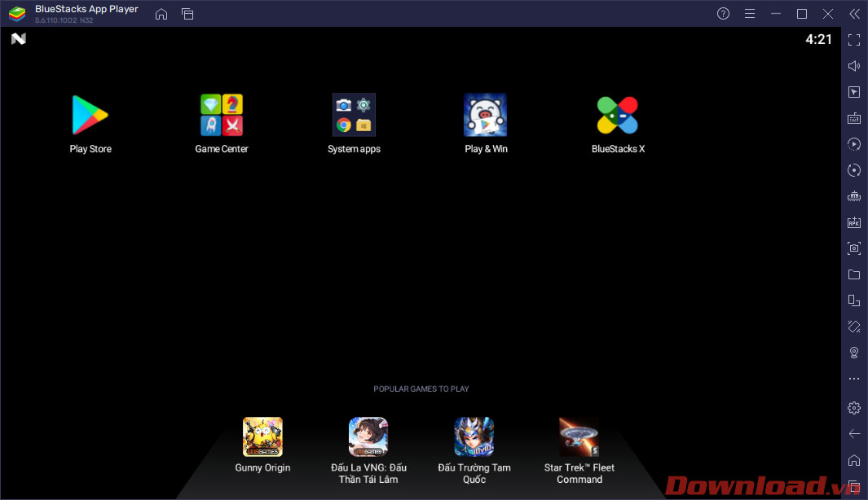Viewport: 868px width, 500px height.
Task: Take a screenshot with the capture icon
Action: (x=854, y=248)
